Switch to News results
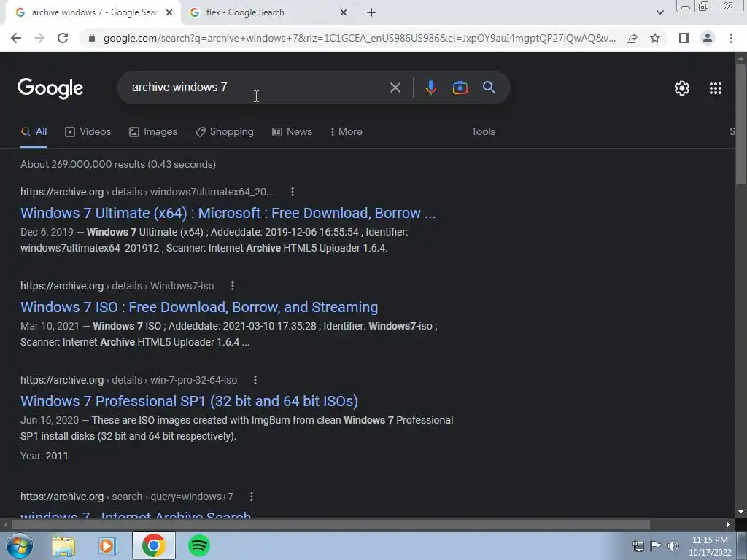Image resolution: width=747 pixels, height=560 pixels. [x=292, y=132]
